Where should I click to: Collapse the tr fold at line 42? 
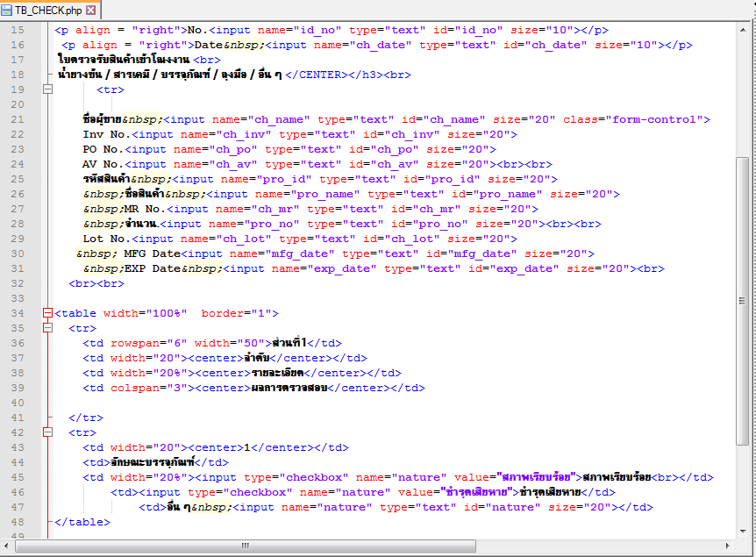pyautogui.click(x=47, y=432)
